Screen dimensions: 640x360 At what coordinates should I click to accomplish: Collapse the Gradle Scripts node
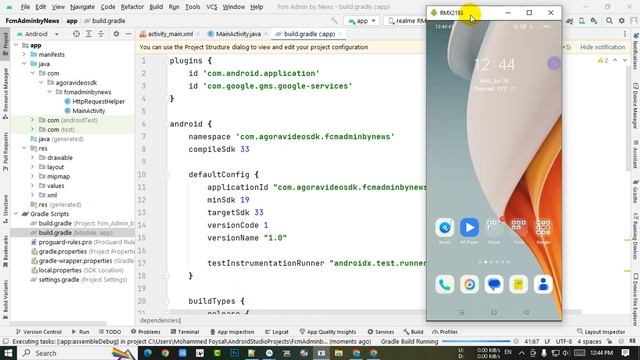click(x=16, y=214)
